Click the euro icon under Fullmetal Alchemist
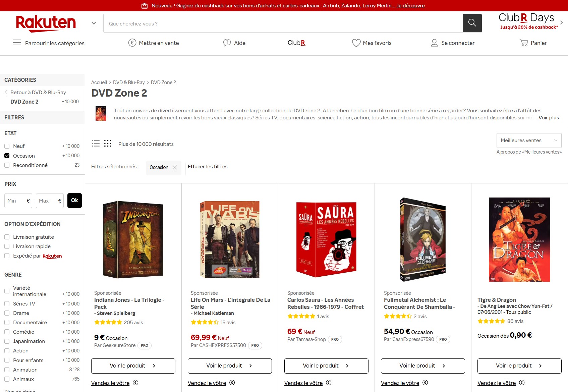This screenshot has width=568, height=392. tap(425, 383)
